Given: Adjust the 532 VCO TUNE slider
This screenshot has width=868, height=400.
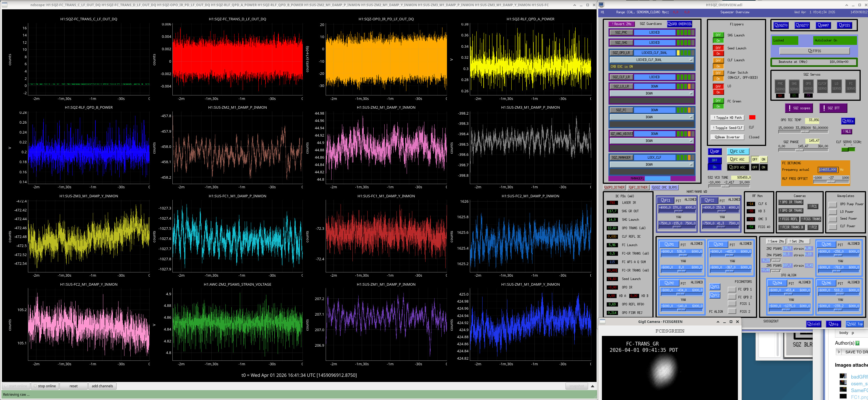Looking at the screenshot, I should [x=729, y=186].
